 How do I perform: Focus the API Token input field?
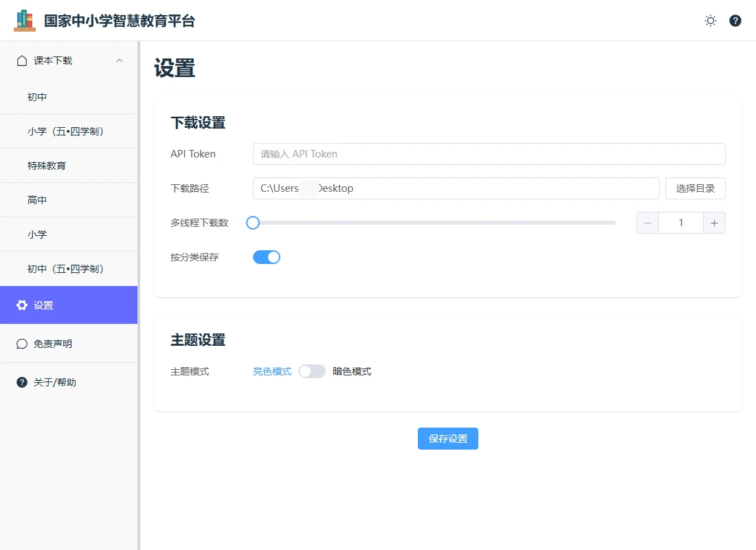[489, 154]
